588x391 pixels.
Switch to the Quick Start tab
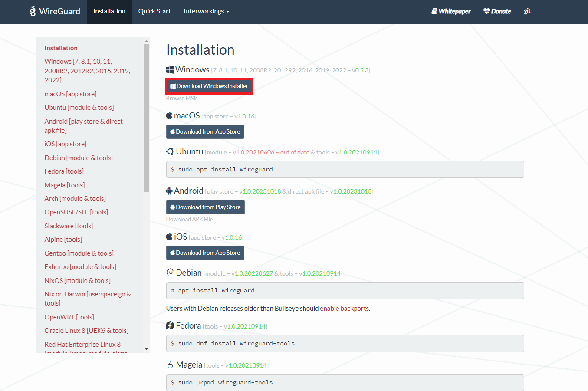[154, 11]
